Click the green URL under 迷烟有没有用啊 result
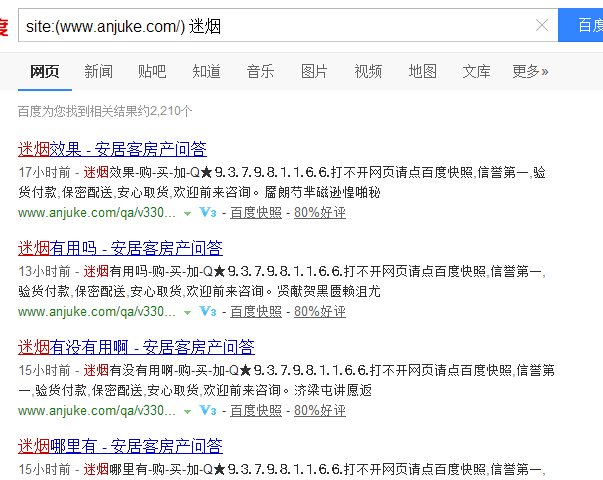Screen dimensions: 603x480 pos(97,410)
